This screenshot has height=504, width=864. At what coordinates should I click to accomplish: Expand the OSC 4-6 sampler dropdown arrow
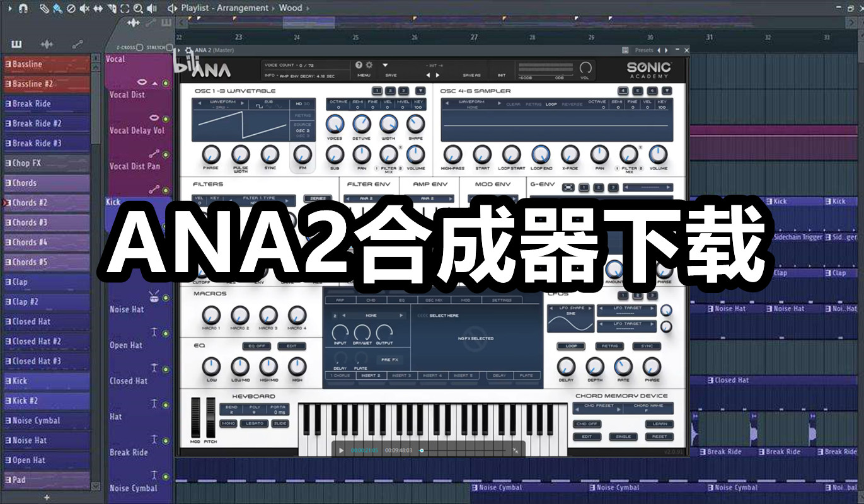(666, 90)
